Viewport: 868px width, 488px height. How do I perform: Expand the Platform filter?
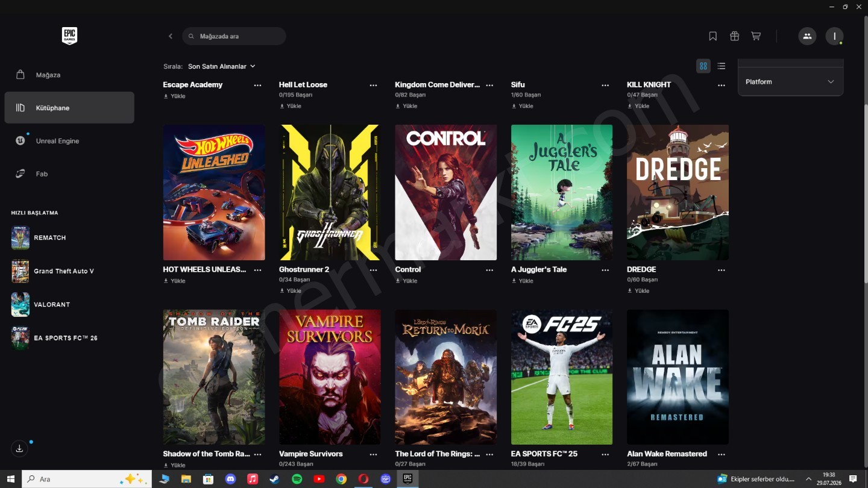[790, 82]
